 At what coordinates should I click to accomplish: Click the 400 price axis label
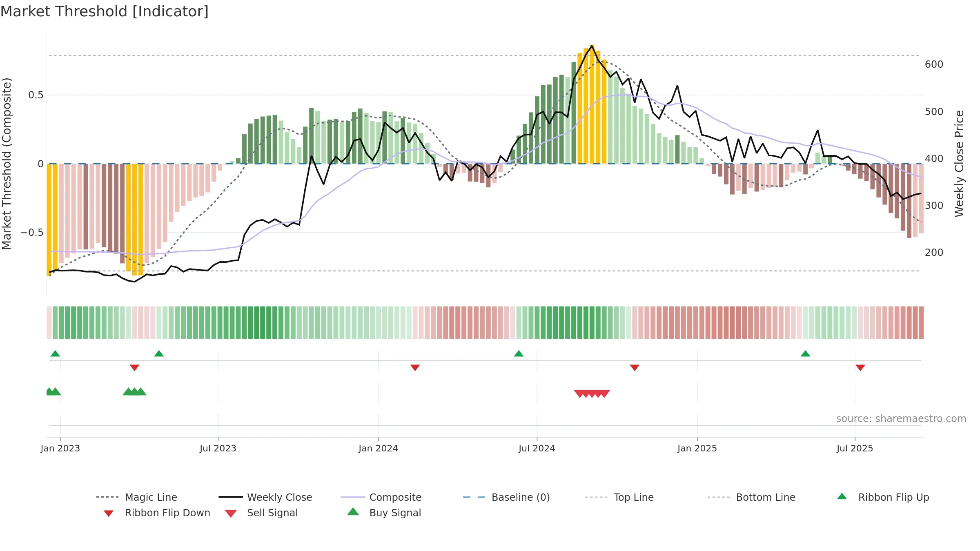[x=934, y=158]
